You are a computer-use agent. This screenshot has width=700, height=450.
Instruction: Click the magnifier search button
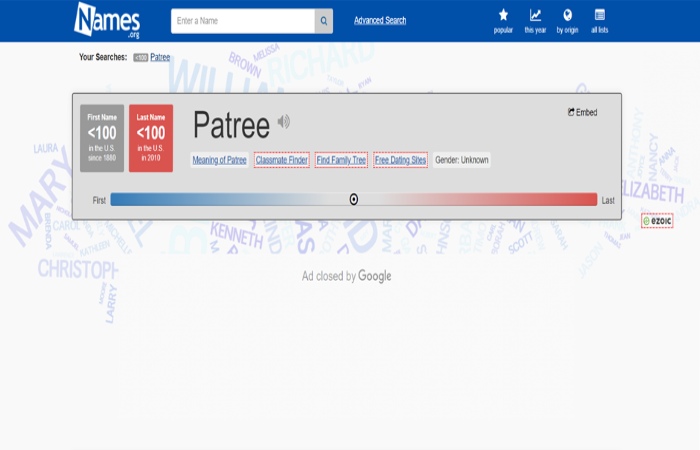pos(324,21)
